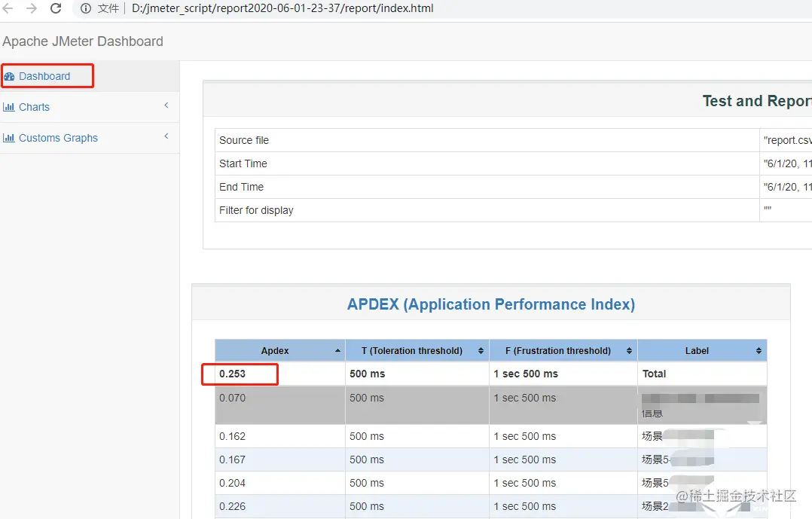The height and width of the screenshot is (519, 812).
Task: Select the Total Apdex value 0.253
Action: pos(233,374)
